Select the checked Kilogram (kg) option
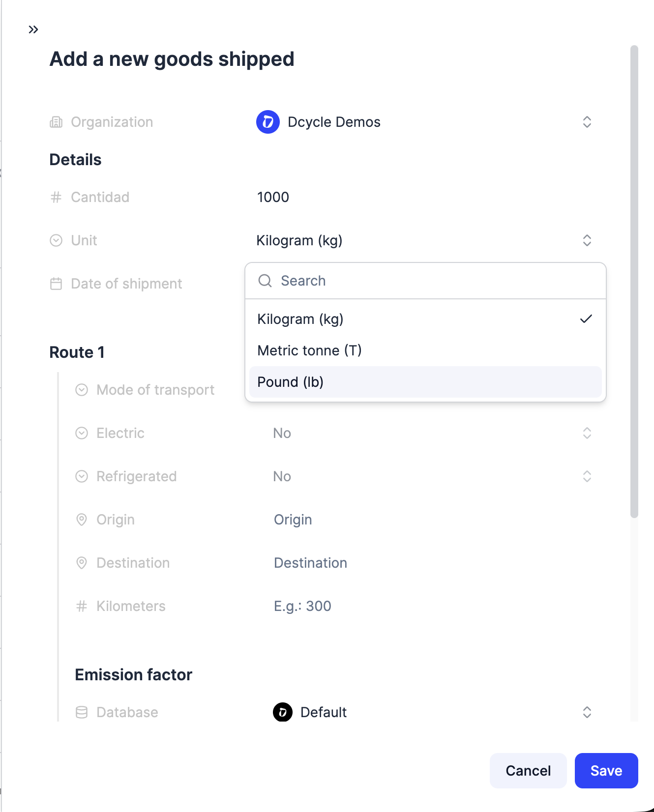 425,319
